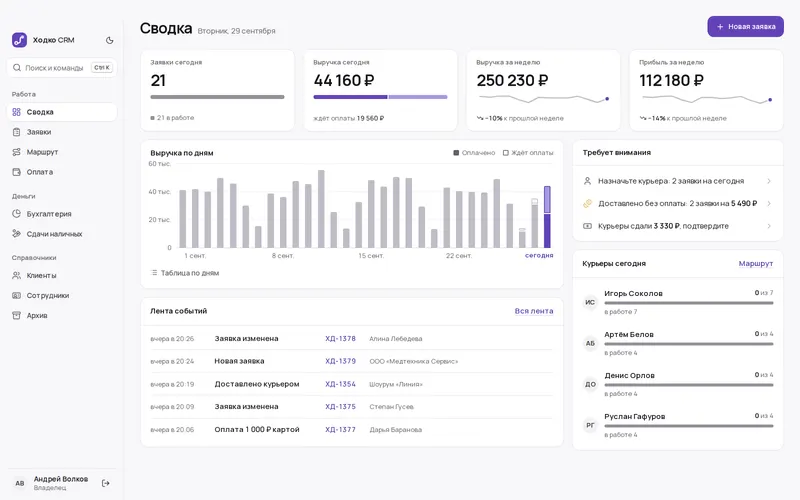This screenshot has height=500, width=800.
Task: Click the Ходко CRM logo icon
Action: tap(19, 40)
